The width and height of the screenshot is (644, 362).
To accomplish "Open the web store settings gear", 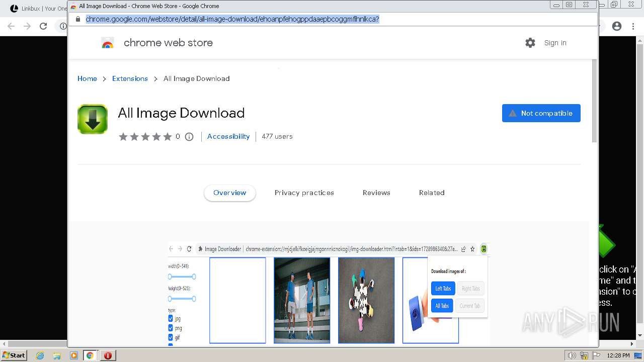I will tap(530, 43).
